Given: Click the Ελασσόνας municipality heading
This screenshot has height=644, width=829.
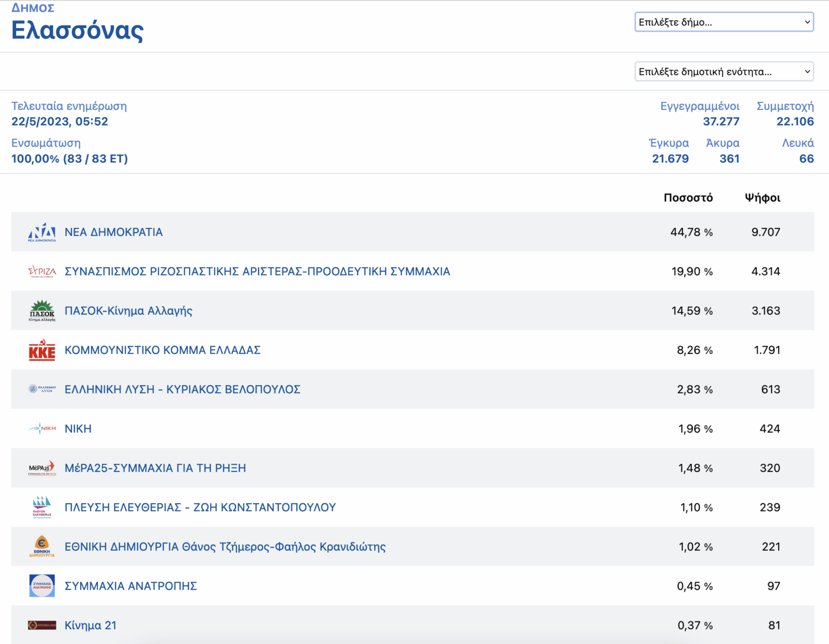Looking at the screenshot, I should tap(77, 30).
